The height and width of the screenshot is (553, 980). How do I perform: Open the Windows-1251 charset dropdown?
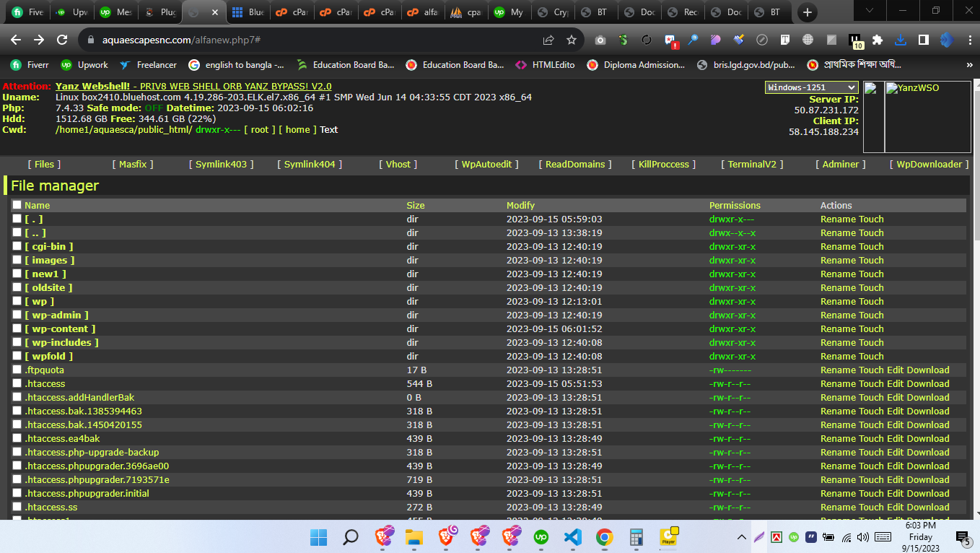811,87
